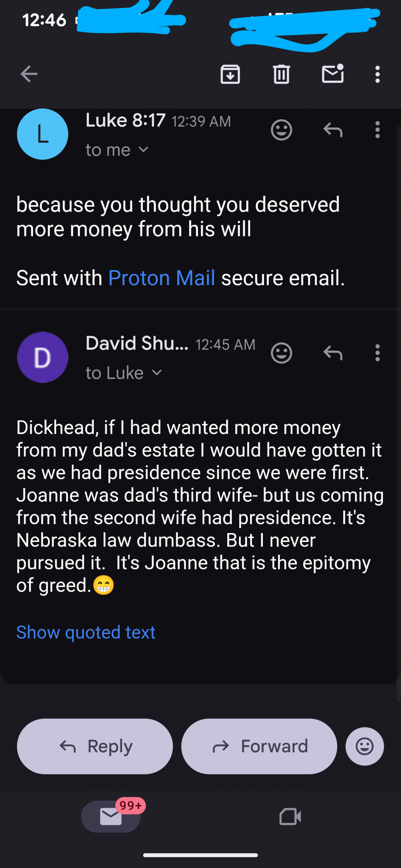The height and width of the screenshot is (868, 401).
Task: Switch to the Meet video tab
Action: [290, 816]
